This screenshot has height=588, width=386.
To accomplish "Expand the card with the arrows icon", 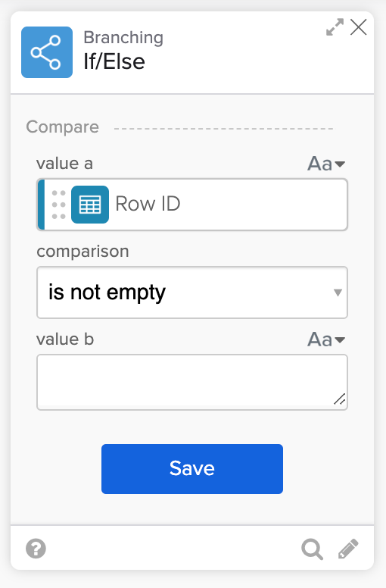I will (335, 27).
